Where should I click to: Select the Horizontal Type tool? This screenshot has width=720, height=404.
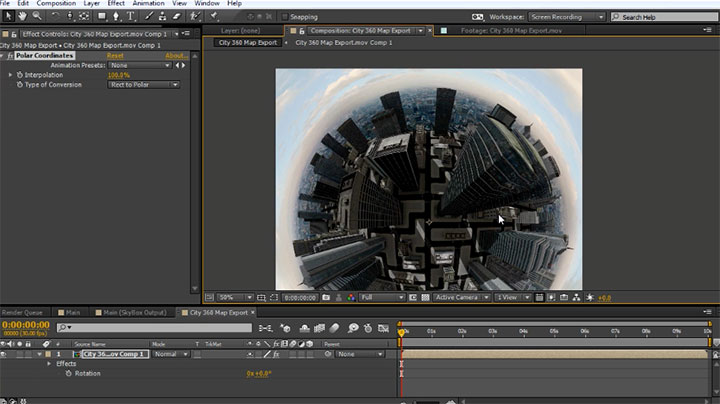[131, 17]
